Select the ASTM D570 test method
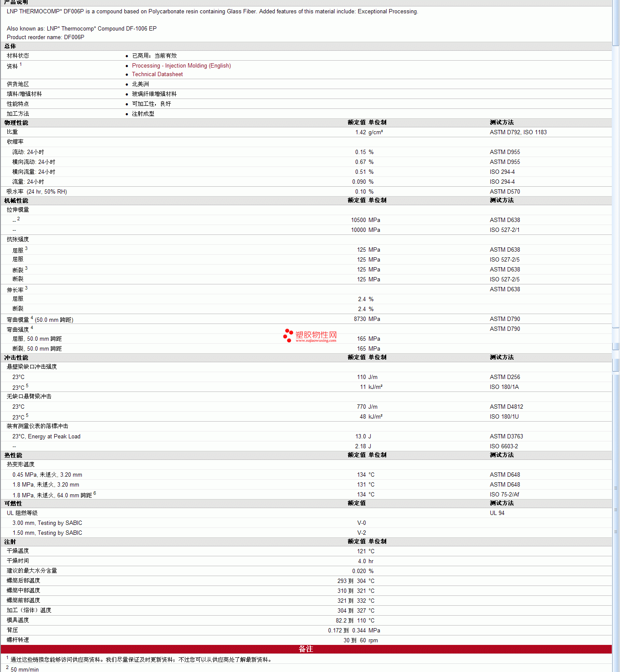Viewport: 620px width, 672px height. coord(505,192)
